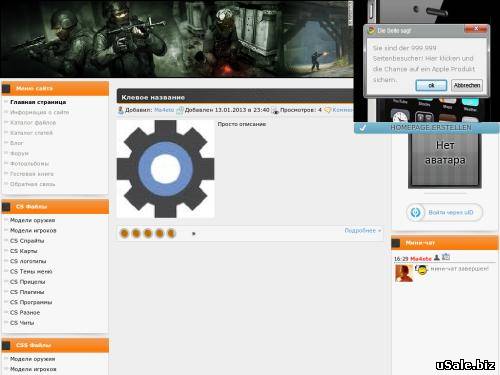Click the HOMEPAGE ERSTELLEN banner
Image resolution: width=500 pixels, height=375 pixels.
pyautogui.click(x=427, y=128)
